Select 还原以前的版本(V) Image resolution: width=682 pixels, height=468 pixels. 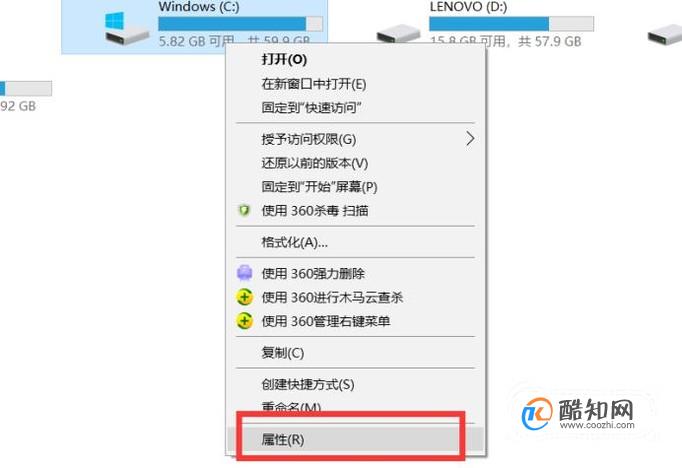[314, 163]
